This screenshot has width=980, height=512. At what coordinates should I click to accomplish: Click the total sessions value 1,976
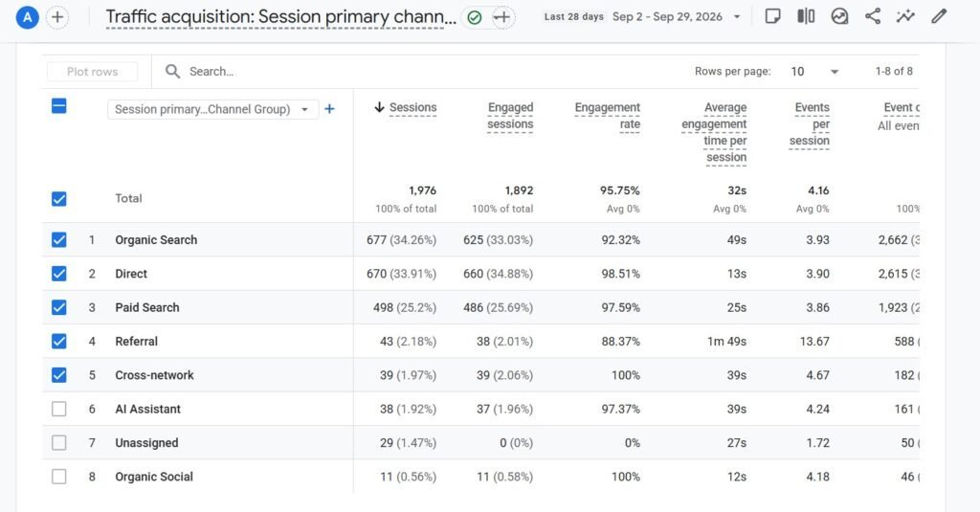pyautogui.click(x=422, y=190)
